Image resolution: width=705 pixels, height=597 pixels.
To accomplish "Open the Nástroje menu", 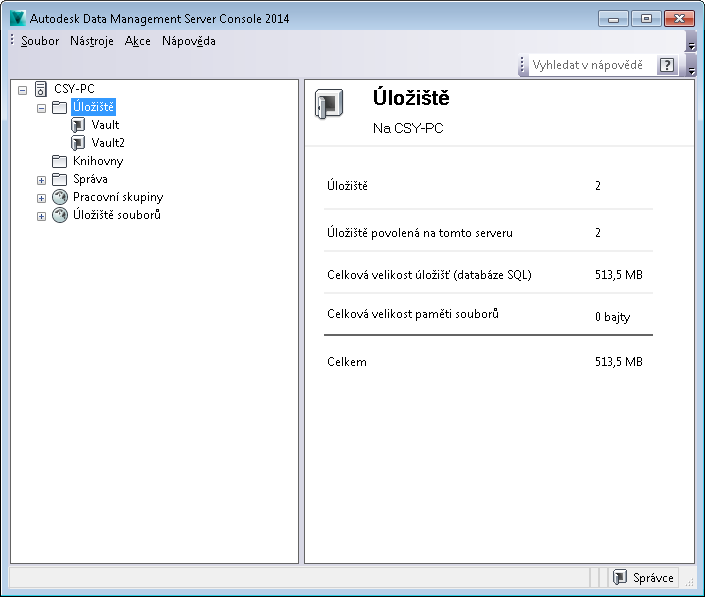I will [x=92, y=41].
